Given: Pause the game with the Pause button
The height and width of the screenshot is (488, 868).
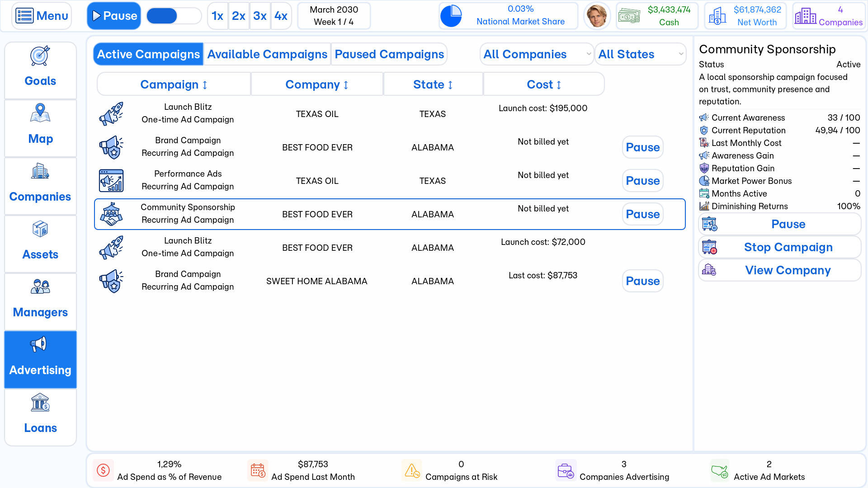Looking at the screenshot, I should point(114,16).
